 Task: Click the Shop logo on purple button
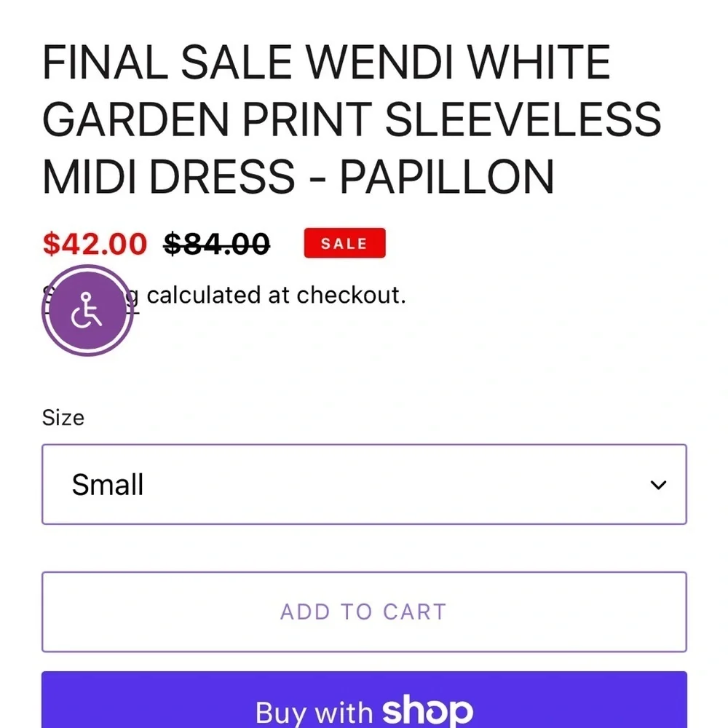point(427,711)
